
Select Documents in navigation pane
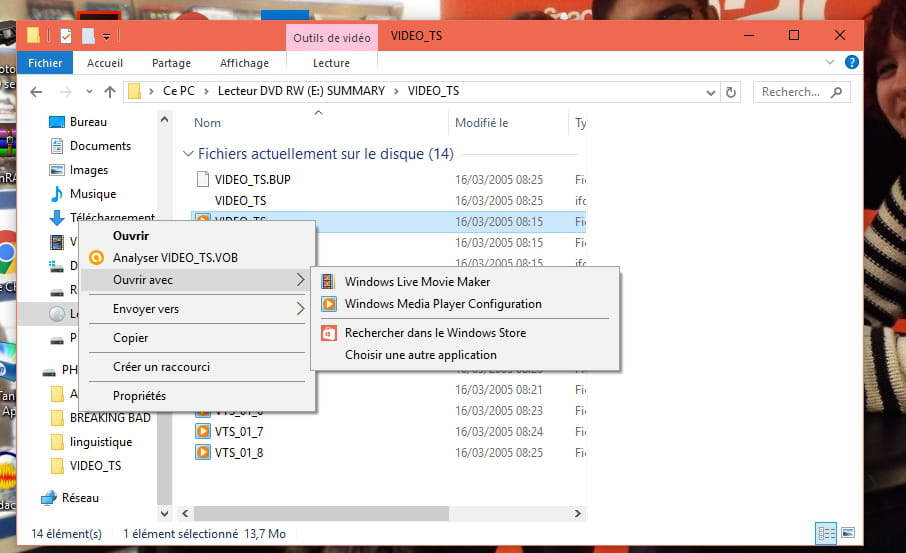(x=100, y=146)
